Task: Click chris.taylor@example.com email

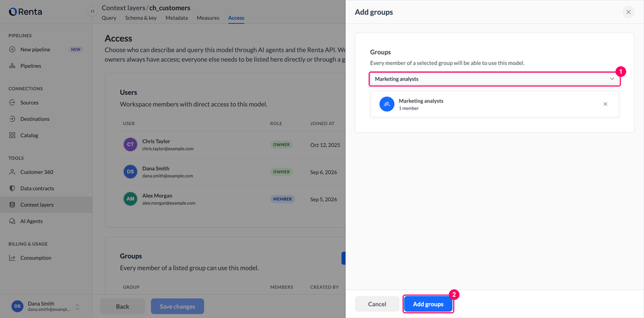Action: point(168,148)
